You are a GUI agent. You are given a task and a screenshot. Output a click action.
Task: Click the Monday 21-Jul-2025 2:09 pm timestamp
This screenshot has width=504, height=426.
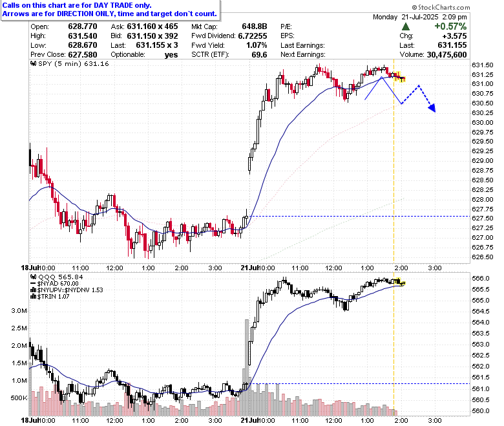[420, 17]
